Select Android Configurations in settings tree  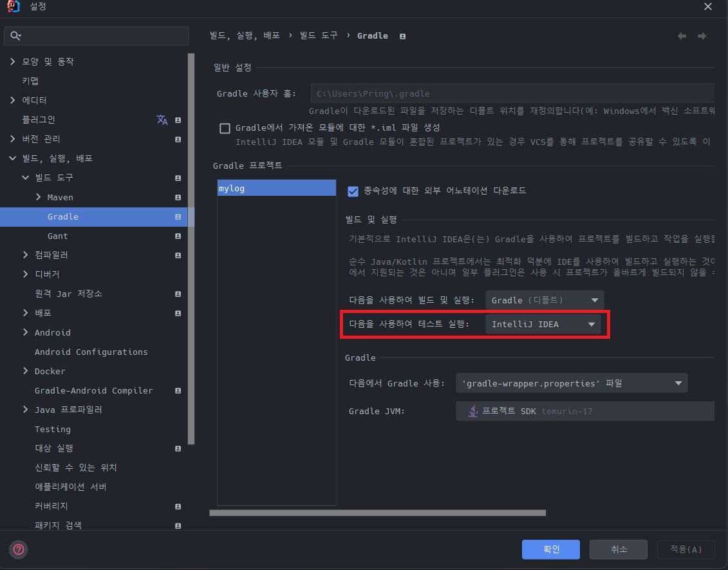point(91,352)
